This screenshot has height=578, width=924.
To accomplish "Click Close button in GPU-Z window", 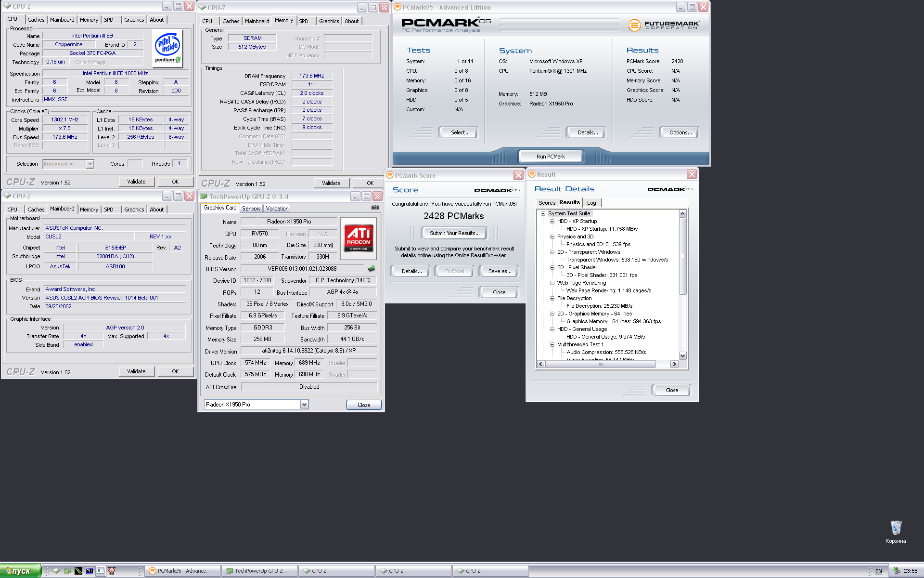I will pos(364,405).
